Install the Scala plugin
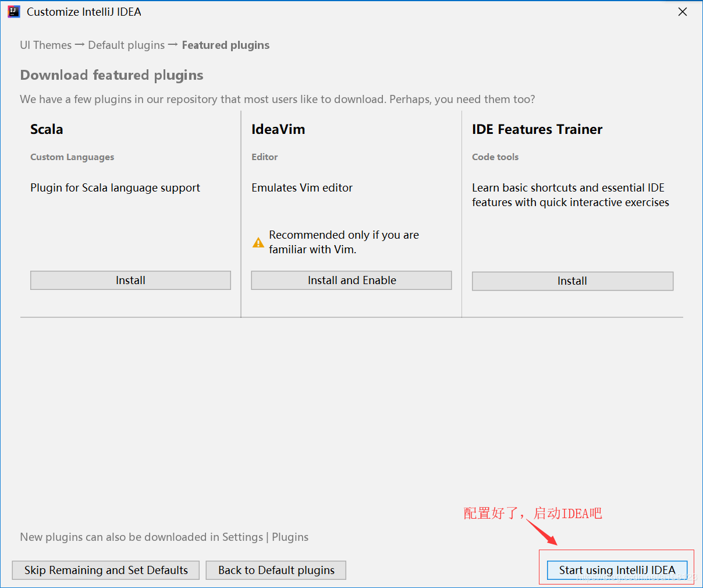 (130, 280)
